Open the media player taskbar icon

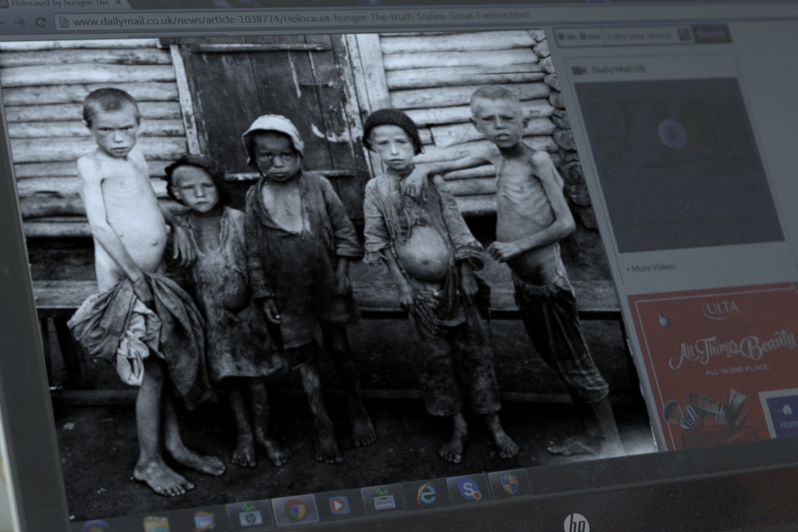click(x=338, y=504)
